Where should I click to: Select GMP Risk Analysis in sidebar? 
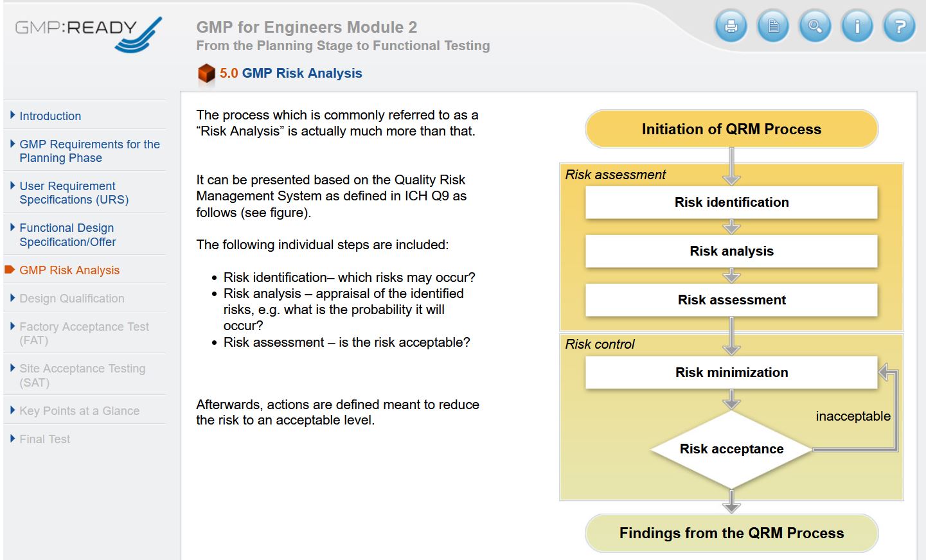point(69,270)
